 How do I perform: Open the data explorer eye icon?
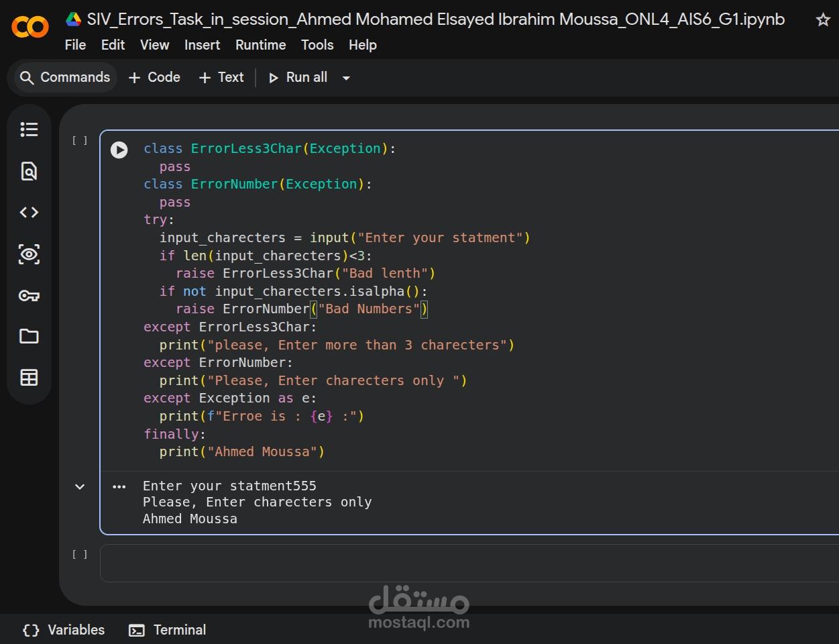[29, 254]
